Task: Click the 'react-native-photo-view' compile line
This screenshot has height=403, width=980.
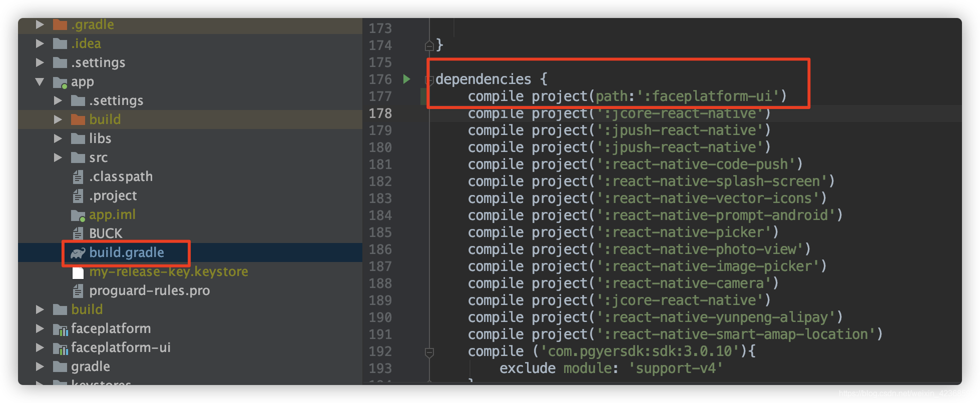Action: coord(639,249)
